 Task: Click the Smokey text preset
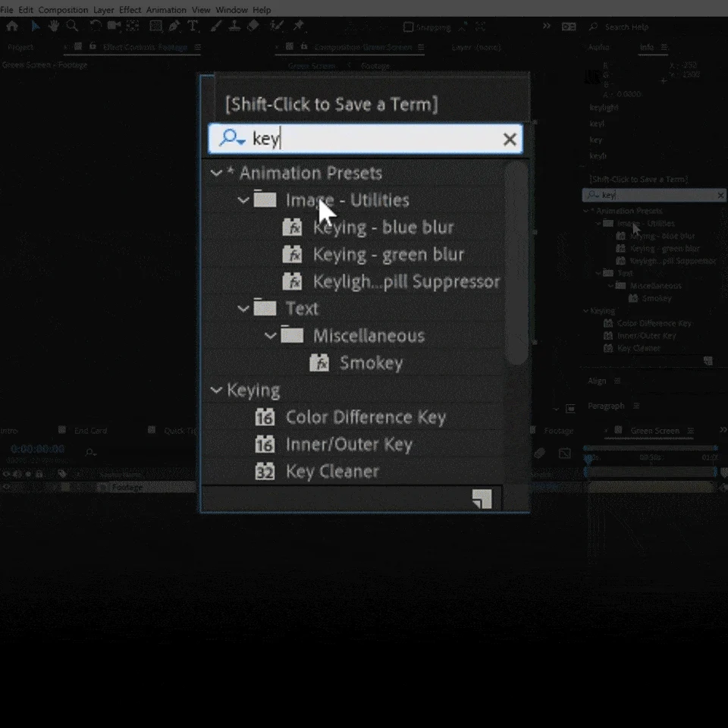click(x=371, y=362)
